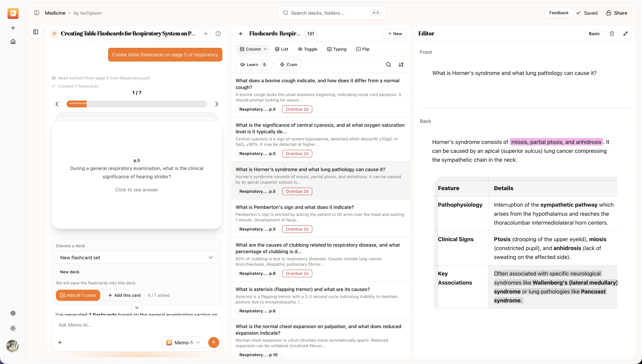642x364 pixels.
Task: Open the New flashcard set deck dropdown
Action: tap(136, 257)
